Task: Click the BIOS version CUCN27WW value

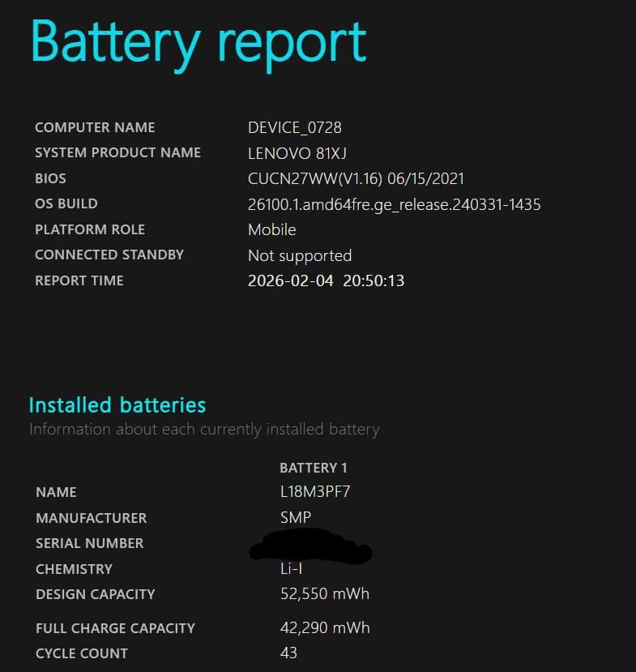Action: tap(356, 178)
